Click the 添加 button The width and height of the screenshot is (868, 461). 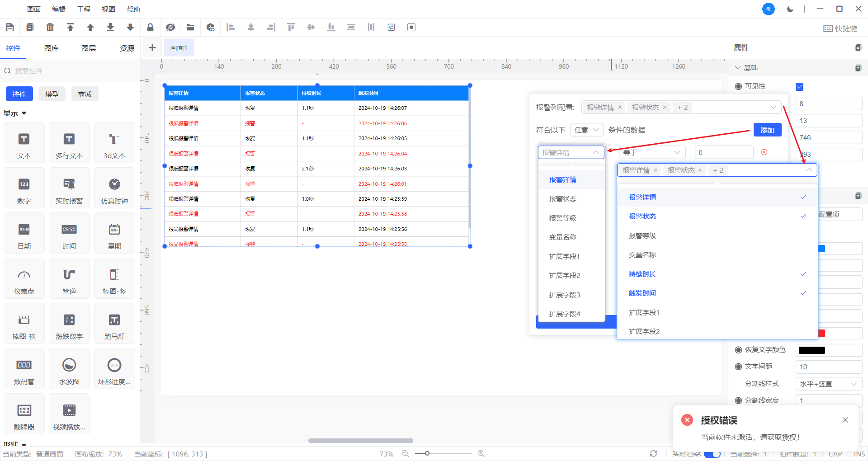(767, 130)
